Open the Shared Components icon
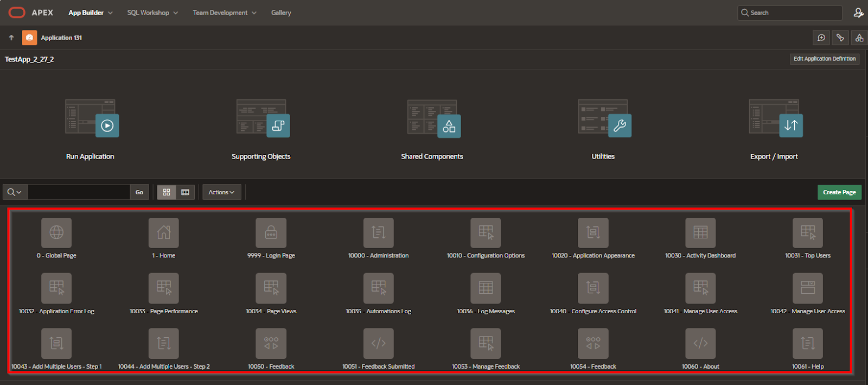868x385 pixels. coord(434,118)
